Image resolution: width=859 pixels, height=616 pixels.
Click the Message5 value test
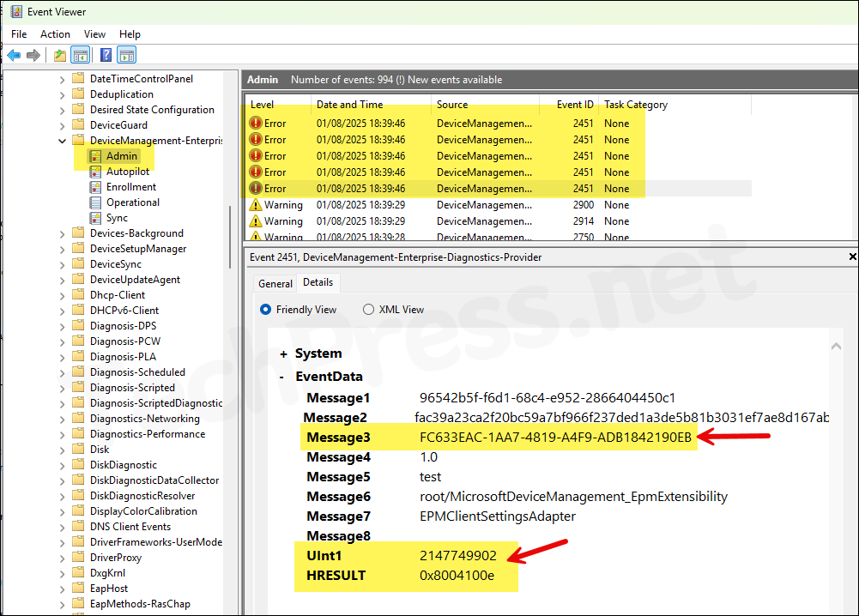pyautogui.click(x=430, y=477)
